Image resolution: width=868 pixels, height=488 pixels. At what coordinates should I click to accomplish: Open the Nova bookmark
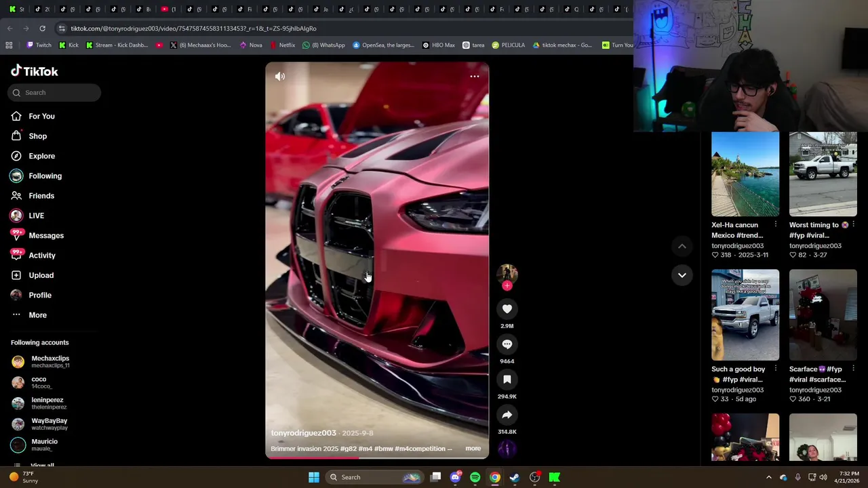(250, 45)
